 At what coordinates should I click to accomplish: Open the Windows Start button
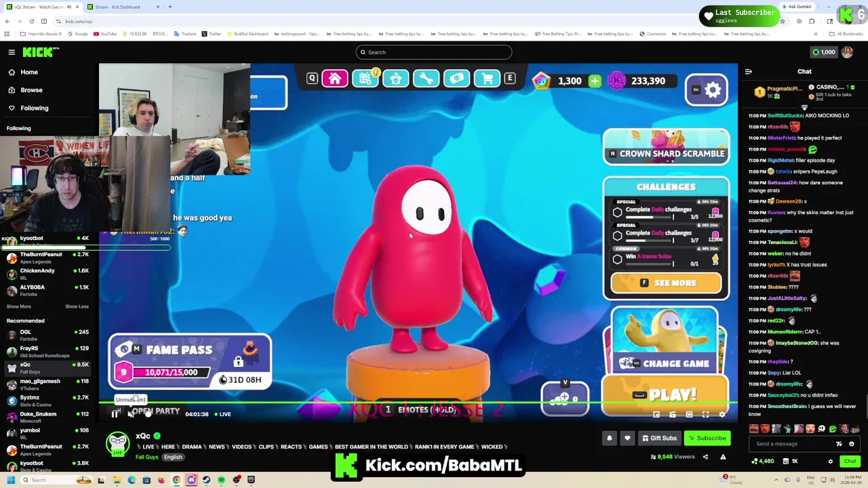click(11, 480)
